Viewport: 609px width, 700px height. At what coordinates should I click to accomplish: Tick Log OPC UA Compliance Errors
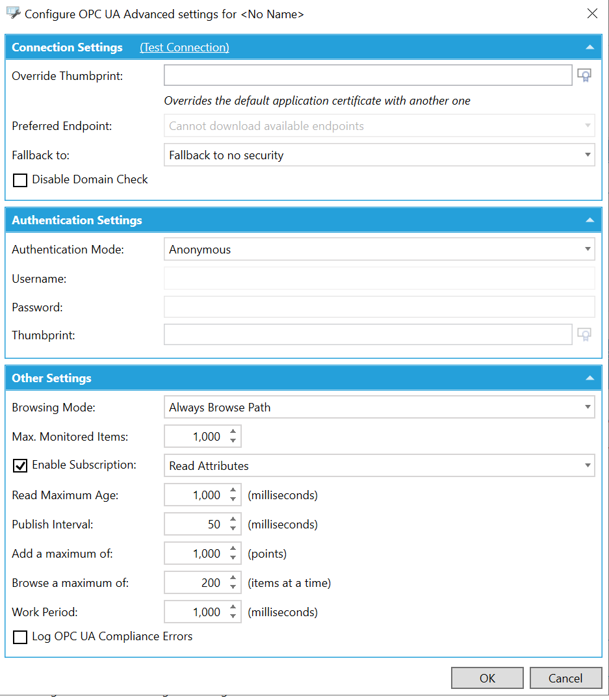(x=20, y=637)
